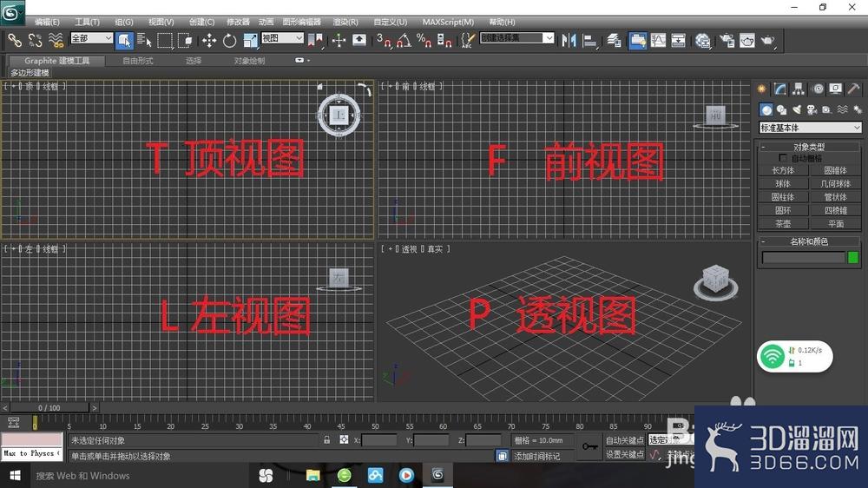Toggle the Spinner Snap icon
This screenshot has width=868, height=488.
click(444, 40)
